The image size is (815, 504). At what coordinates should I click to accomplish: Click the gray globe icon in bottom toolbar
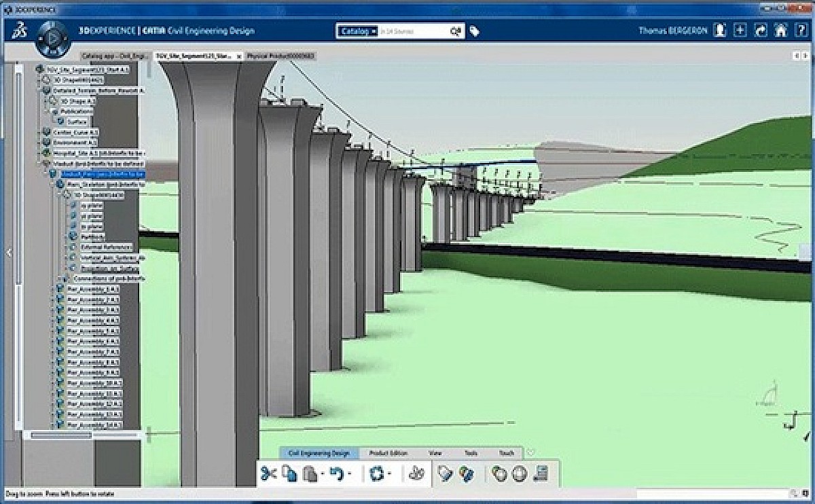(x=520, y=473)
